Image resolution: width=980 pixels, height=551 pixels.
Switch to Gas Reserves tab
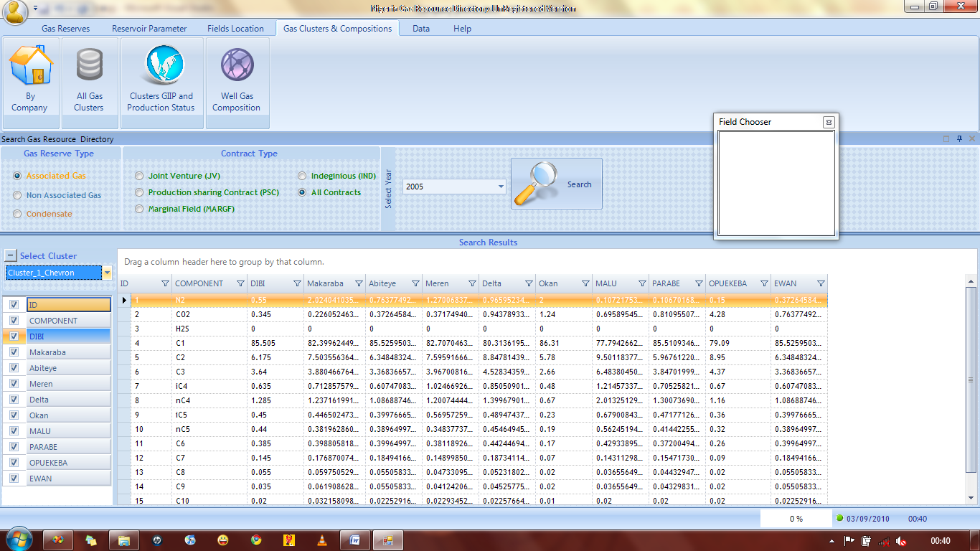(66, 29)
